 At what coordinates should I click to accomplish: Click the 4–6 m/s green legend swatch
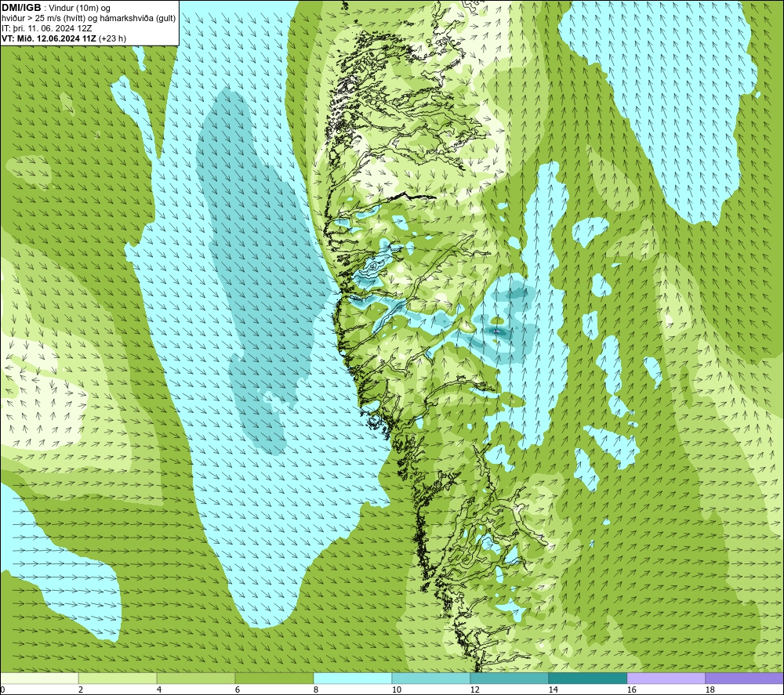pyautogui.click(x=196, y=678)
